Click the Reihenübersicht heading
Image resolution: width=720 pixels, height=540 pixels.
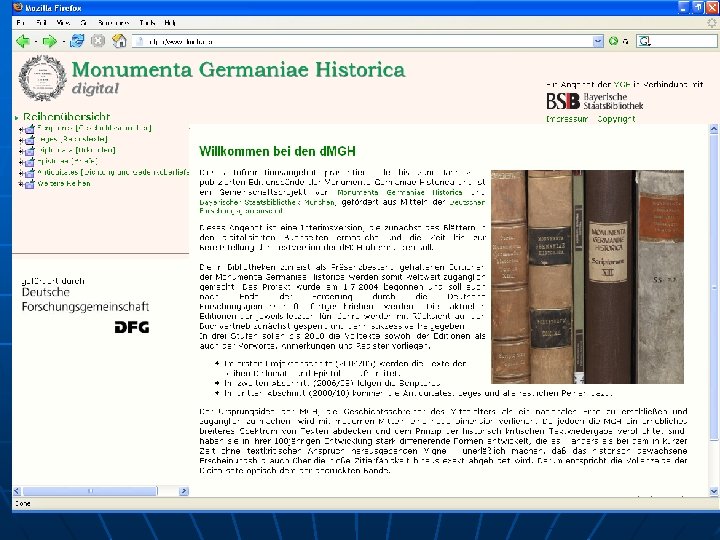point(67,117)
